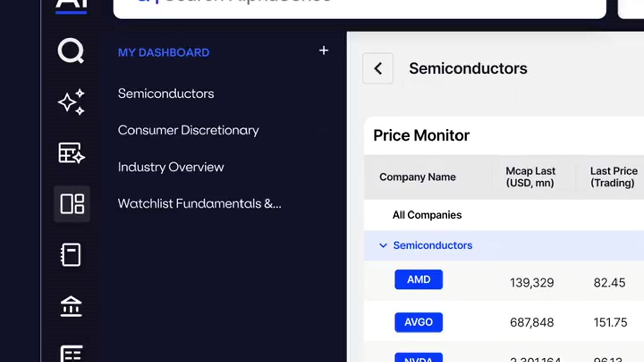The width and height of the screenshot is (644, 362).
Task: Open the sparkles AI assistant icon
Action: (71, 102)
